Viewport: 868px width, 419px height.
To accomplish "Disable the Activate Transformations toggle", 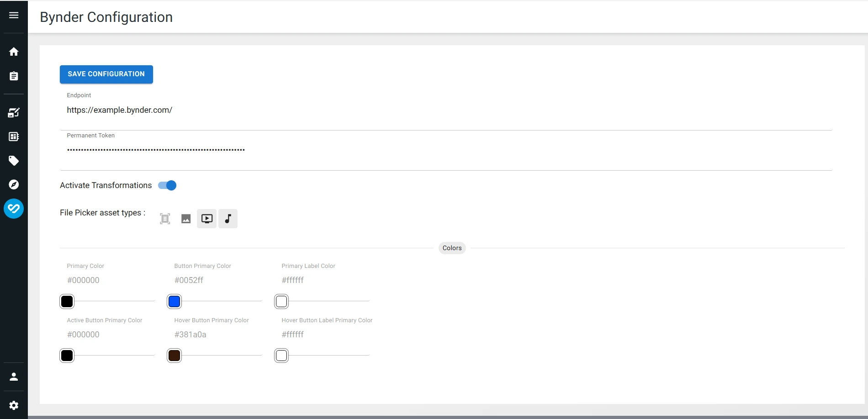I will coord(167,185).
